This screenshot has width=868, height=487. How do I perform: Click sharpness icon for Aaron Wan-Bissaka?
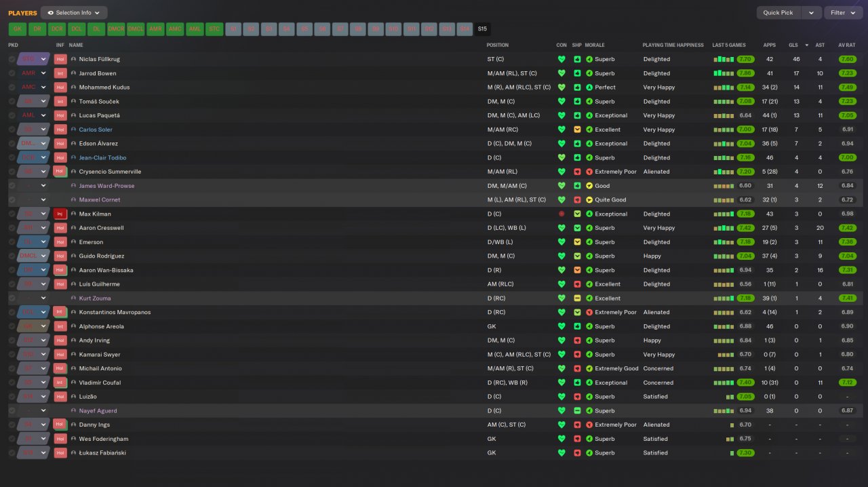click(x=577, y=270)
